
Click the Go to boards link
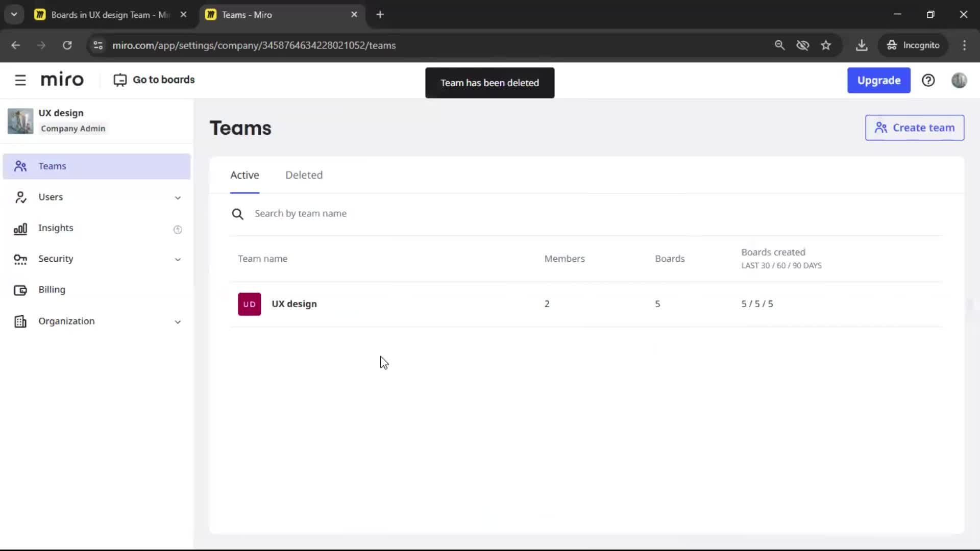[x=154, y=80]
